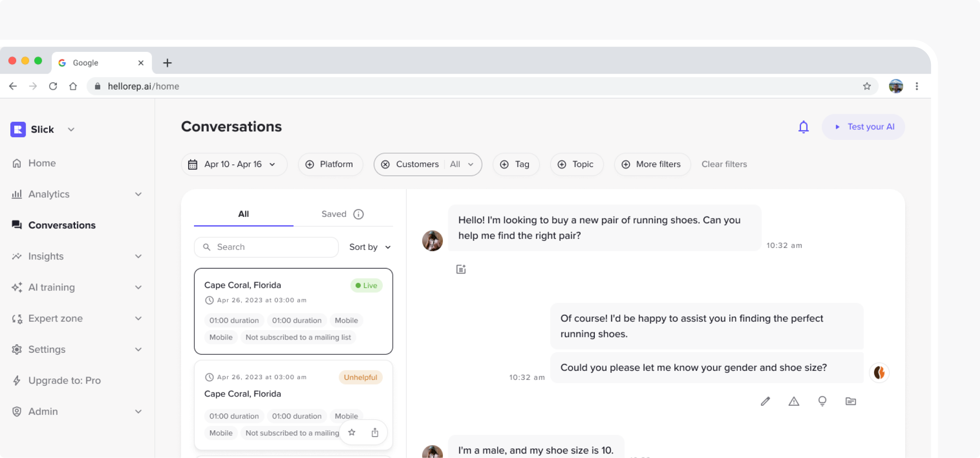Expand the Analytics sidebar section
Viewport: 980px width, 458px height.
click(138, 194)
